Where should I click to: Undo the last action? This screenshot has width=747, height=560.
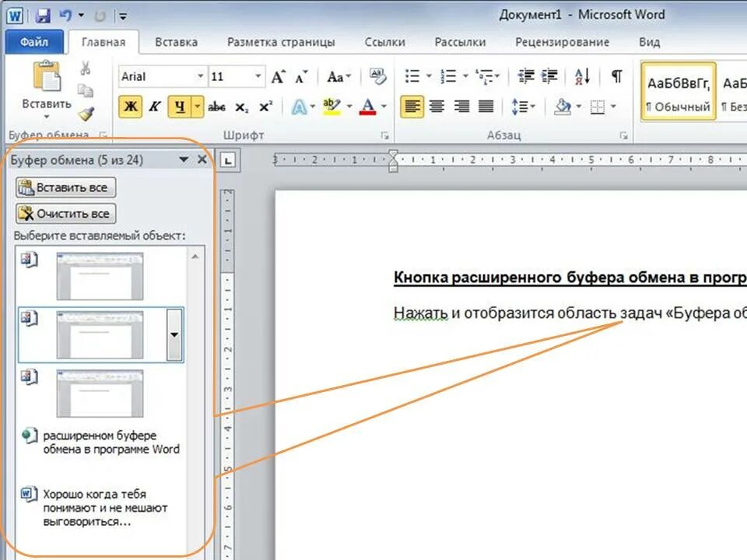click(x=65, y=16)
